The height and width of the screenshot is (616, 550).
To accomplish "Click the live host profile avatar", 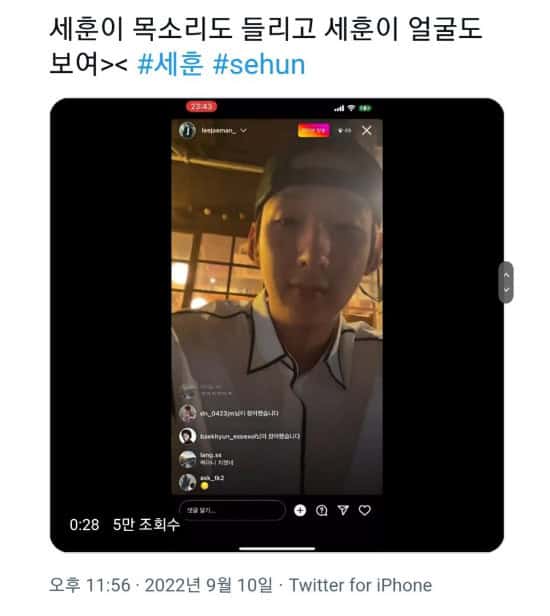I will pyautogui.click(x=187, y=130).
